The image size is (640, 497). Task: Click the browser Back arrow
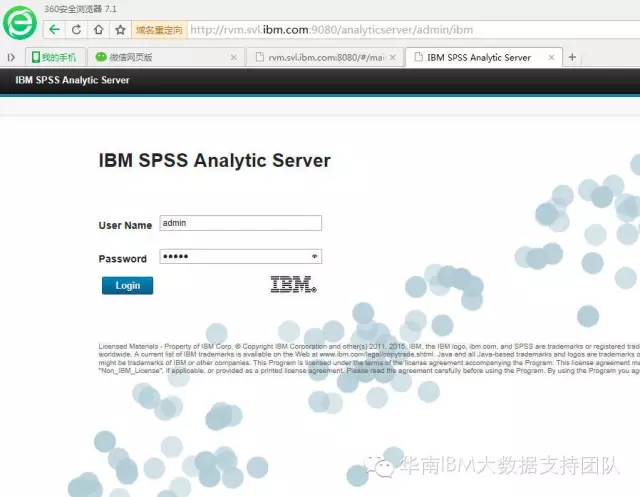pyautogui.click(x=54, y=30)
